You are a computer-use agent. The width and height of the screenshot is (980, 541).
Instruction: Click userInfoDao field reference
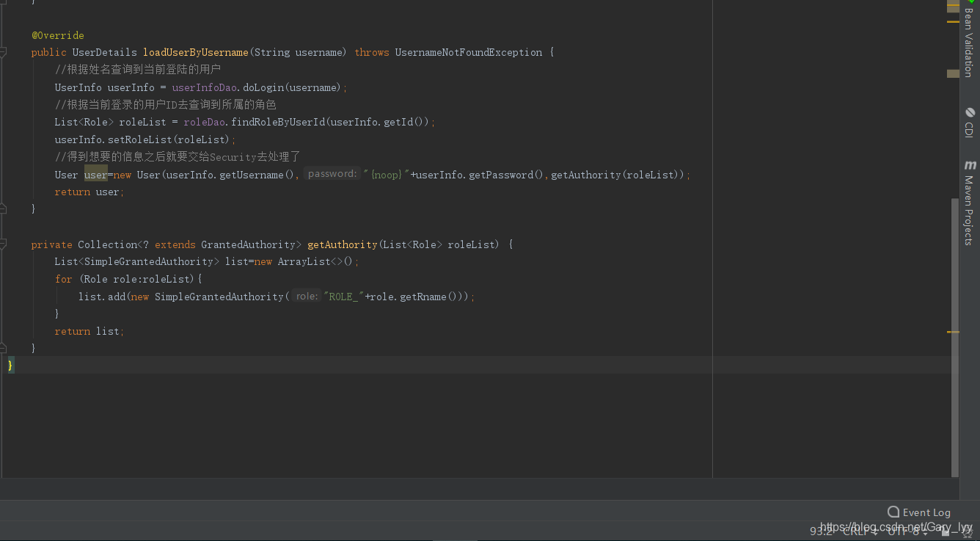205,87
